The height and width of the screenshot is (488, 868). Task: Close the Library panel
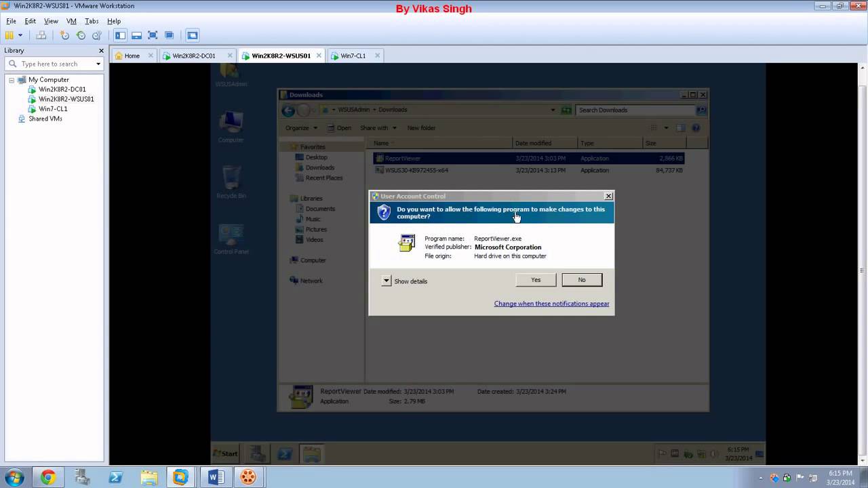tap(101, 50)
